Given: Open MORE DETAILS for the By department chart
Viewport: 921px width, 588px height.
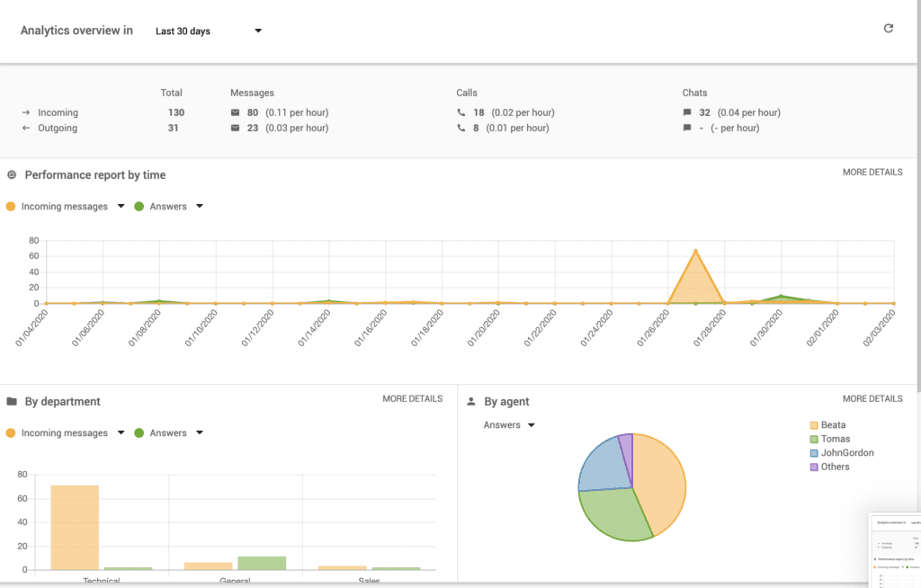Looking at the screenshot, I should point(412,398).
